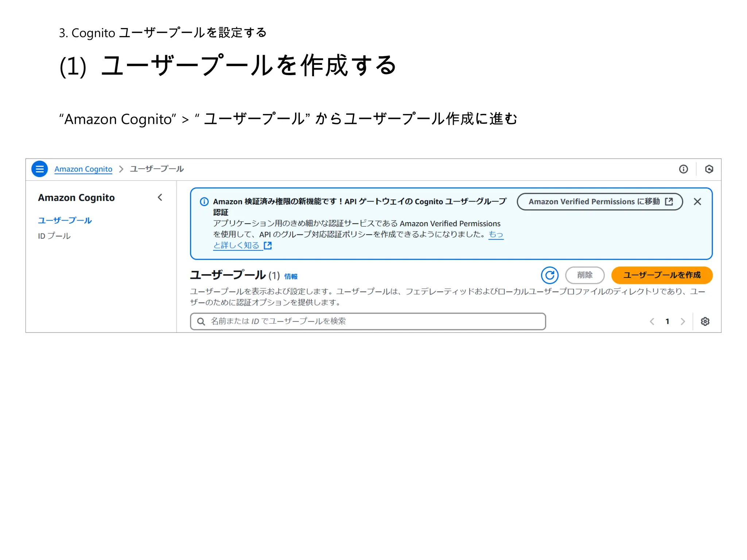Screen dimensions: 747x560
Task: Select ID プール in the sidebar
Action: pos(54,236)
